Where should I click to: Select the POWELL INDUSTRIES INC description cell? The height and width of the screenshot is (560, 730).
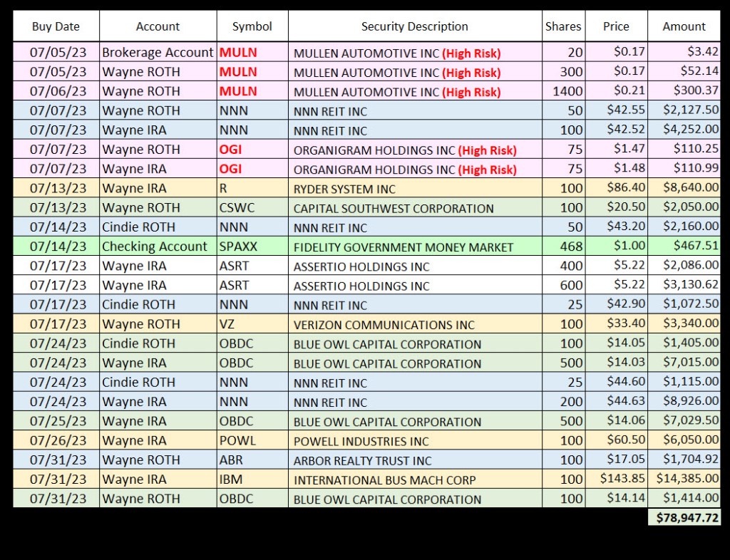click(x=414, y=441)
